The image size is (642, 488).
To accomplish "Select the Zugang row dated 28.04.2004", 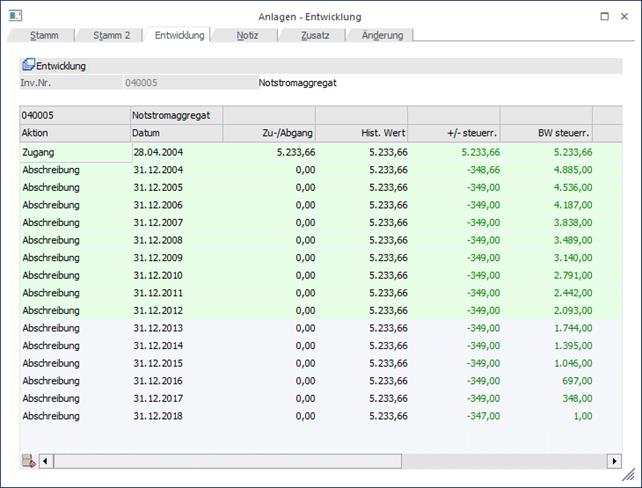I will (74, 152).
